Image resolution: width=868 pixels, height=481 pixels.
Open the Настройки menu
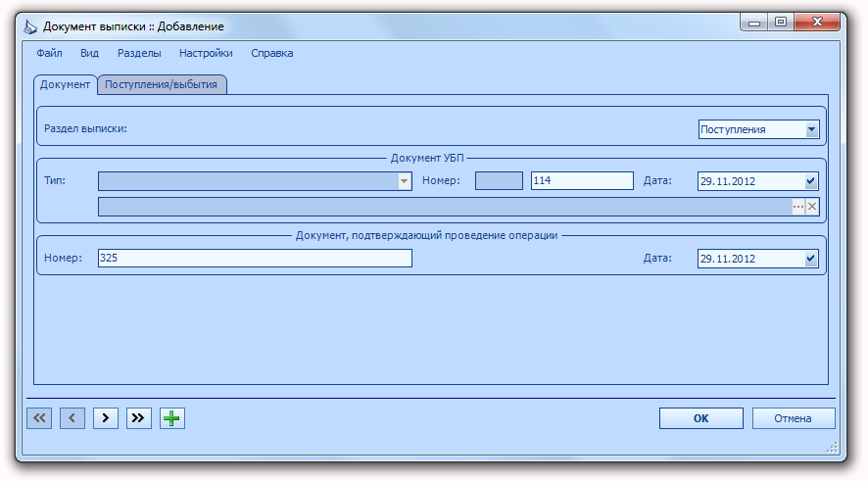(x=206, y=53)
